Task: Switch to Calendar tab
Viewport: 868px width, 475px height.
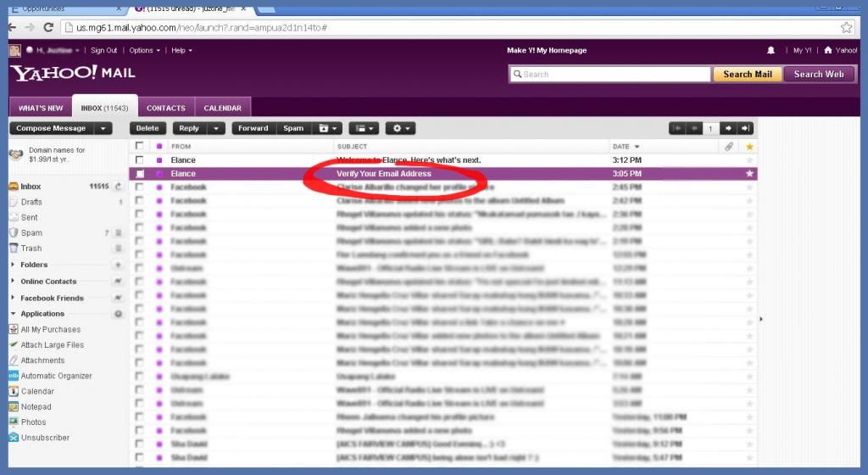Action: tap(223, 108)
